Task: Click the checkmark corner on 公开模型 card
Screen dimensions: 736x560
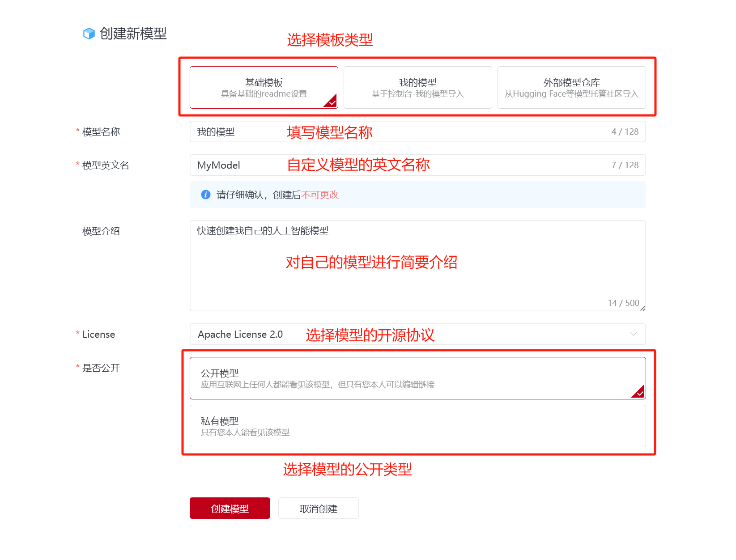Action: tap(639, 393)
